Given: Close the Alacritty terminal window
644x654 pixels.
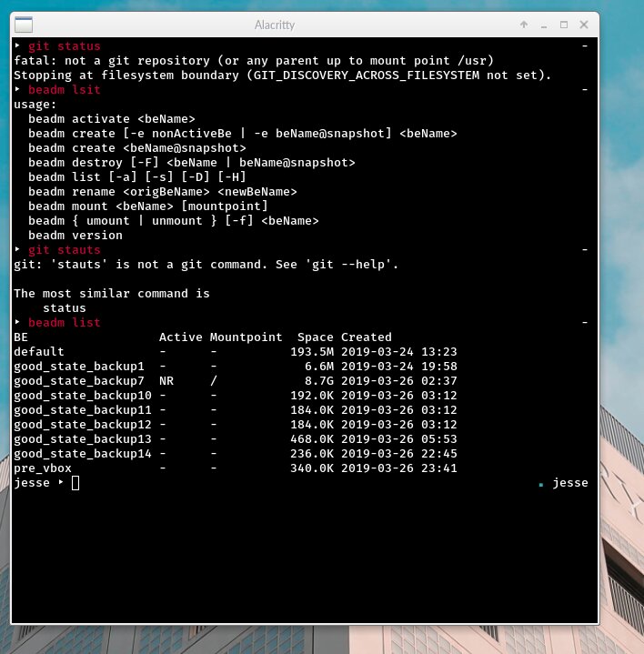Looking at the screenshot, I should (x=584, y=25).
